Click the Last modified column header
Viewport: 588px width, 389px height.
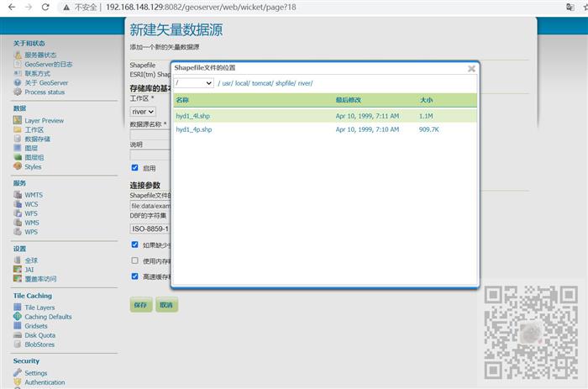[348, 100]
